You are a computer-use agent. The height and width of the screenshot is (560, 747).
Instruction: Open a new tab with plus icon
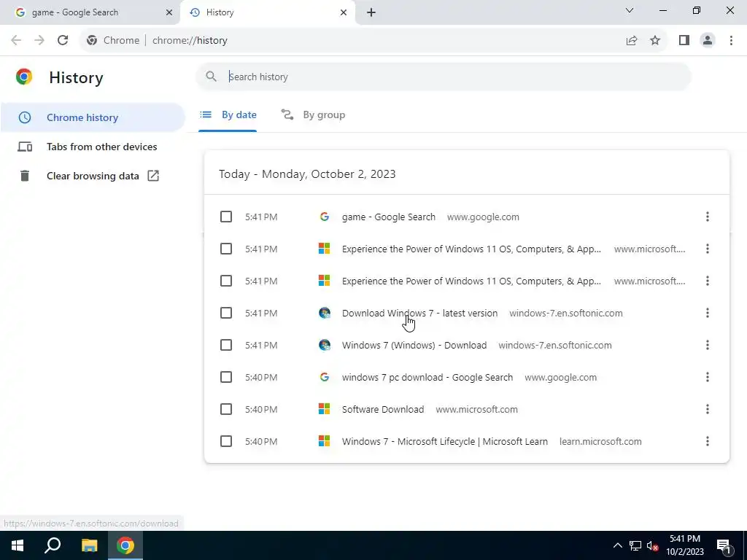[371, 12]
